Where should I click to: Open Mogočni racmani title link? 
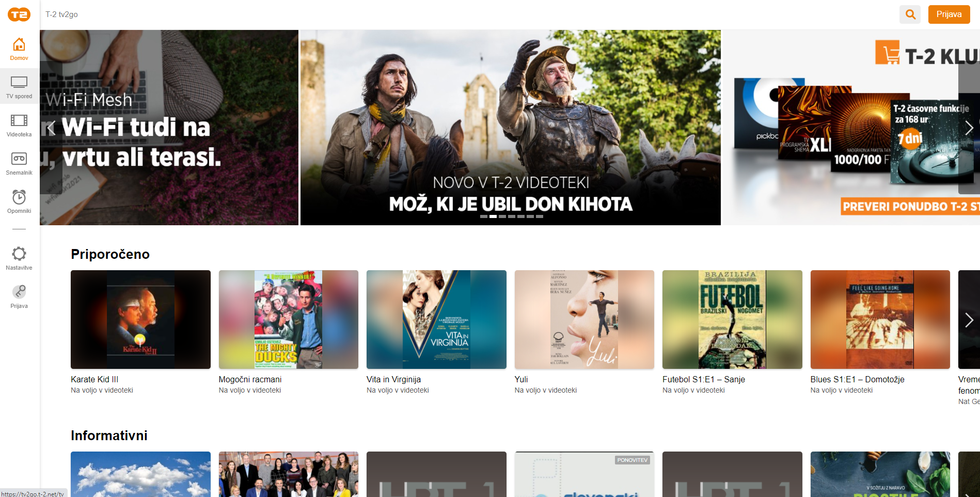(x=250, y=379)
